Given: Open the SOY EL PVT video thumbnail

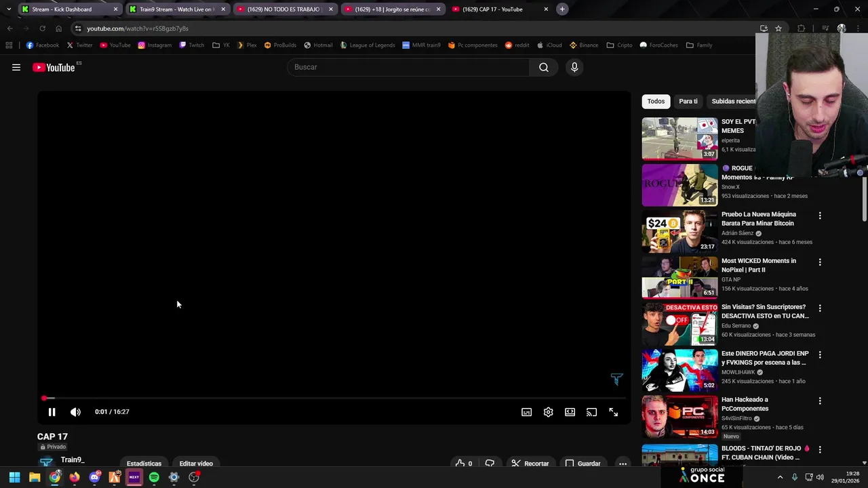Looking at the screenshot, I should [x=679, y=139].
